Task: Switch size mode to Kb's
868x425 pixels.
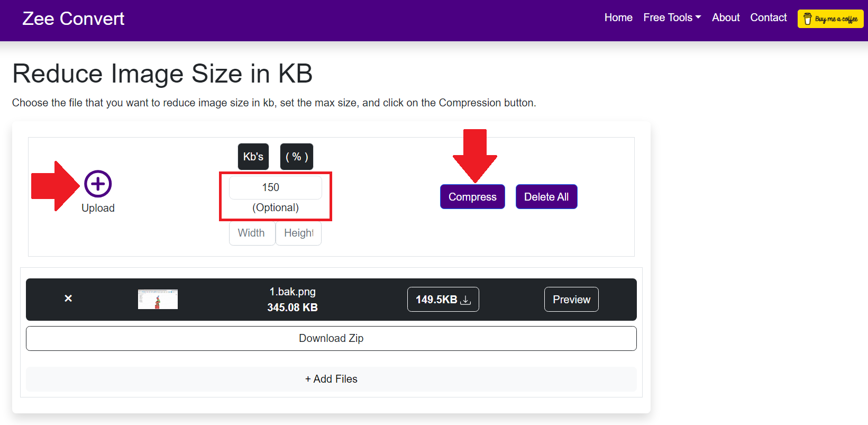Action: click(x=253, y=157)
